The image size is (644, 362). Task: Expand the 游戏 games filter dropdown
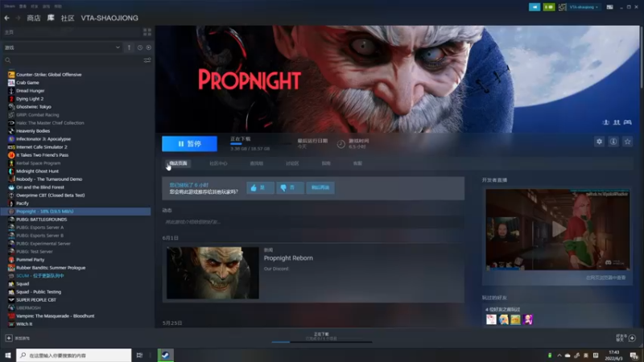(118, 47)
